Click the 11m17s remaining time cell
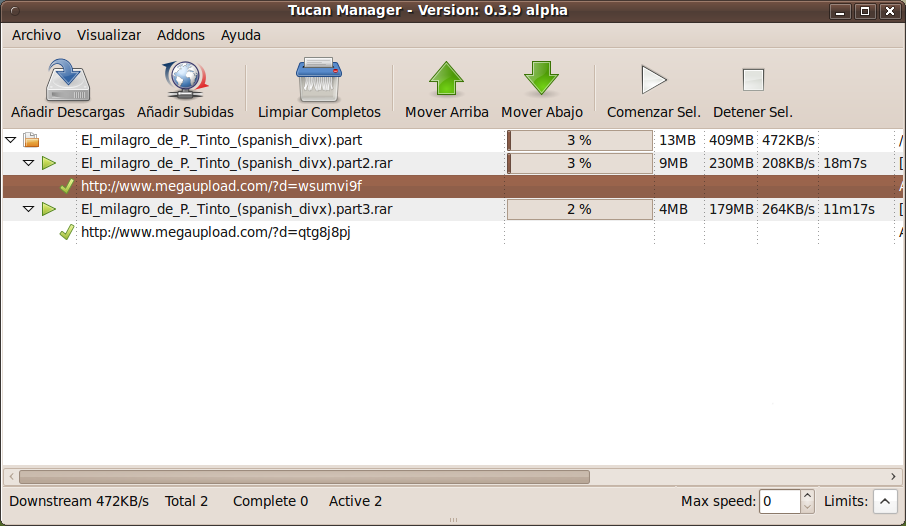This screenshot has height=526, width=906. [849, 209]
